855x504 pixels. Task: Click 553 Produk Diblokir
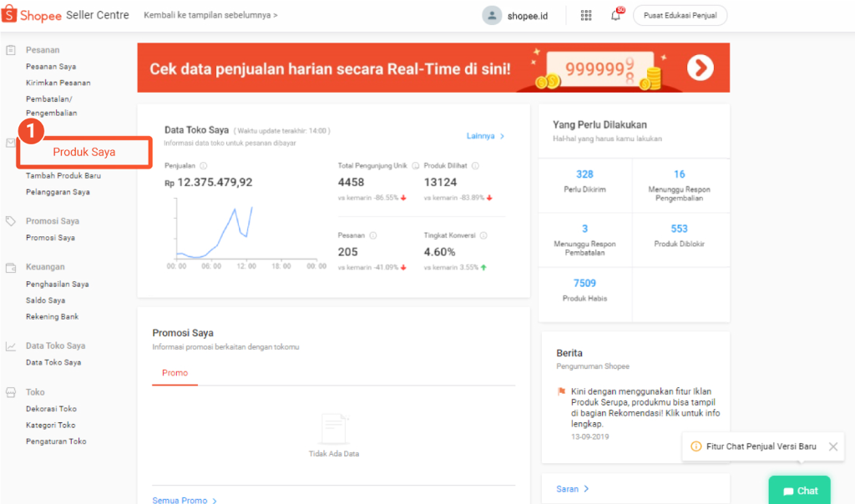[679, 235]
